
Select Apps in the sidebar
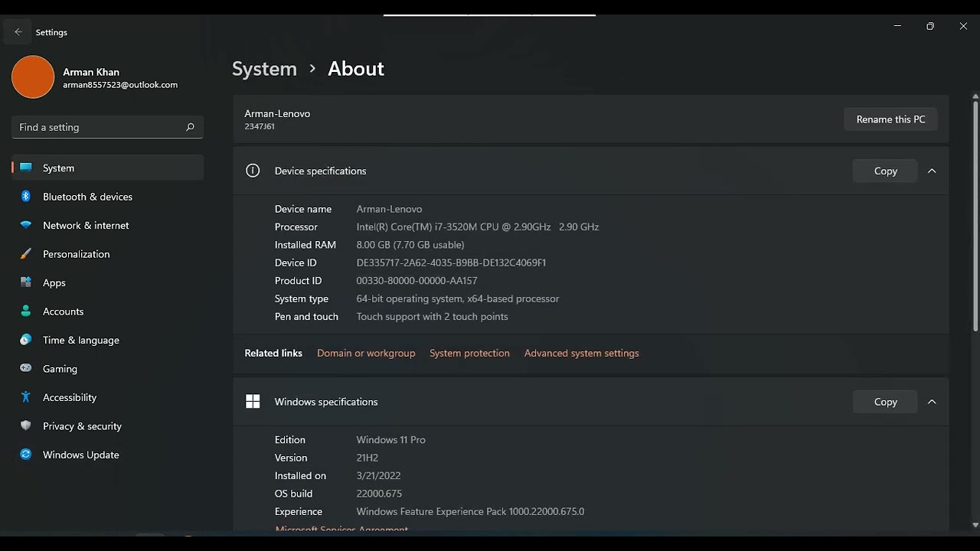coord(108,282)
